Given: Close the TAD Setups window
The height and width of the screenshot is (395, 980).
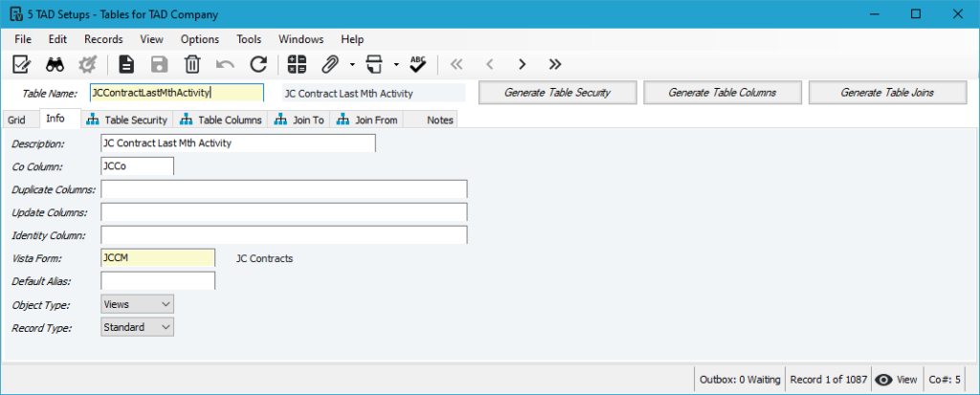Looking at the screenshot, I should pos(957,14).
